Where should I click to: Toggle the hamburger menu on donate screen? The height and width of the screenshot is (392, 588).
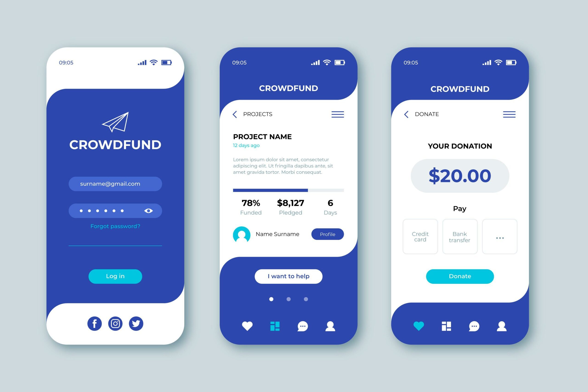pos(509,114)
